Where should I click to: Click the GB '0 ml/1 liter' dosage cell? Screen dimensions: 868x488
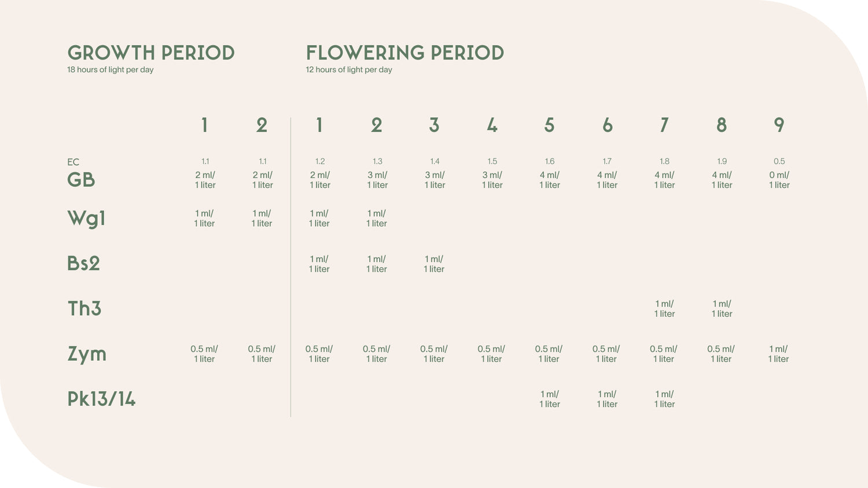coord(779,180)
